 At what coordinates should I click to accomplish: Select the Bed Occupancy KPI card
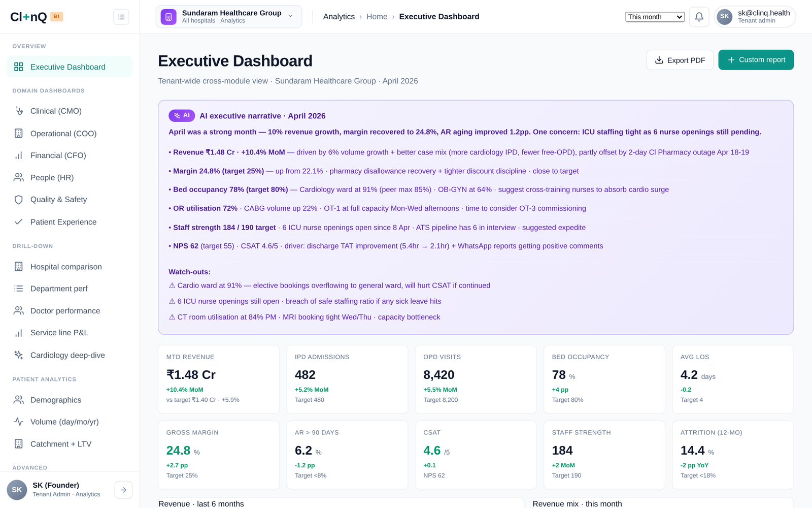click(604, 379)
